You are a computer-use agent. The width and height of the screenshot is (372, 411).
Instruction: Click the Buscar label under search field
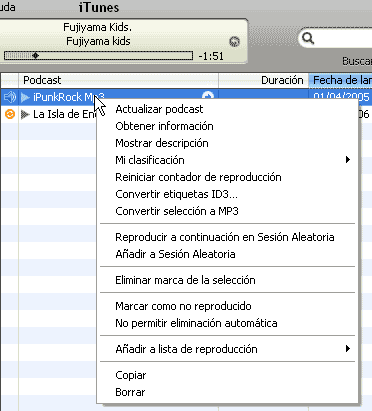click(357, 61)
